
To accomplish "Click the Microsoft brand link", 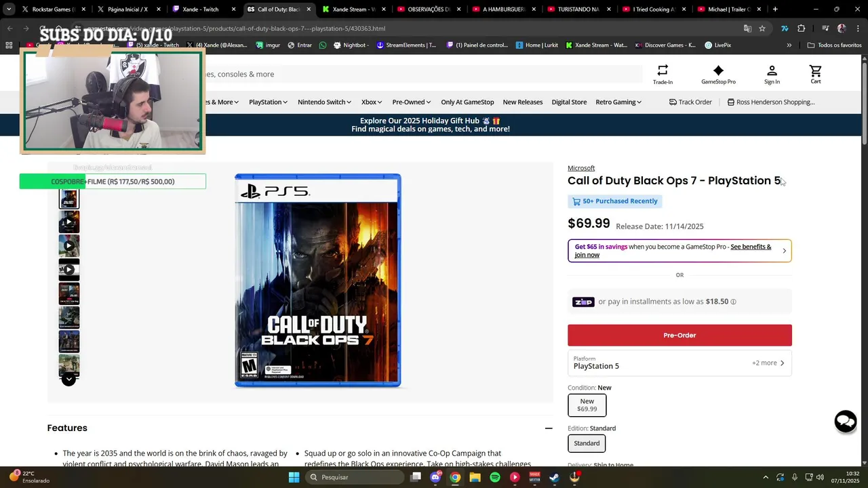I will click(581, 168).
